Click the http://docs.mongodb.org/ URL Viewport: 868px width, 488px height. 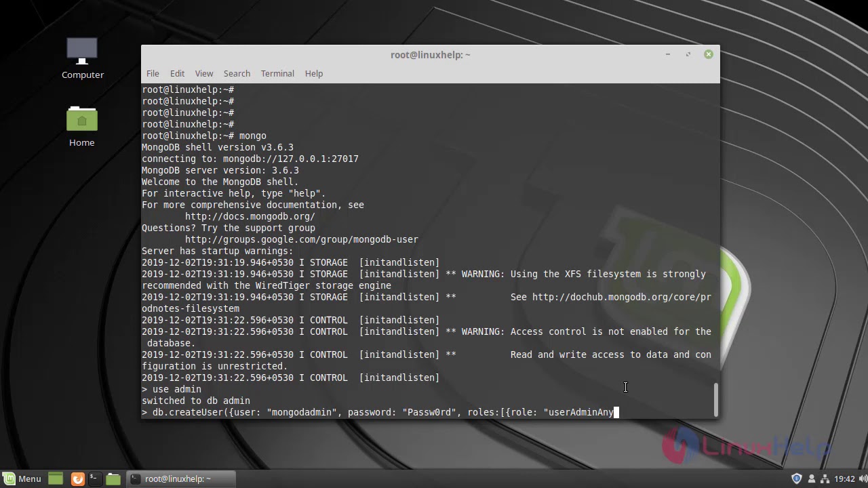pos(250,216)
